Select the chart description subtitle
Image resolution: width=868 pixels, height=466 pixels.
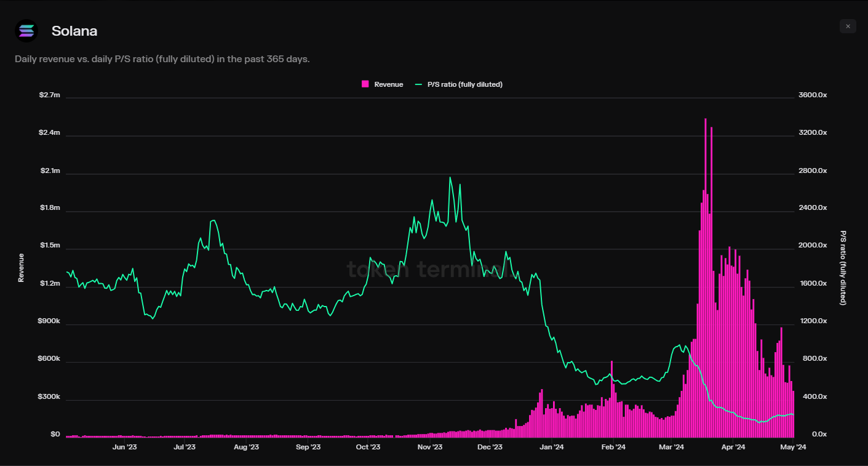coord(162,60)
